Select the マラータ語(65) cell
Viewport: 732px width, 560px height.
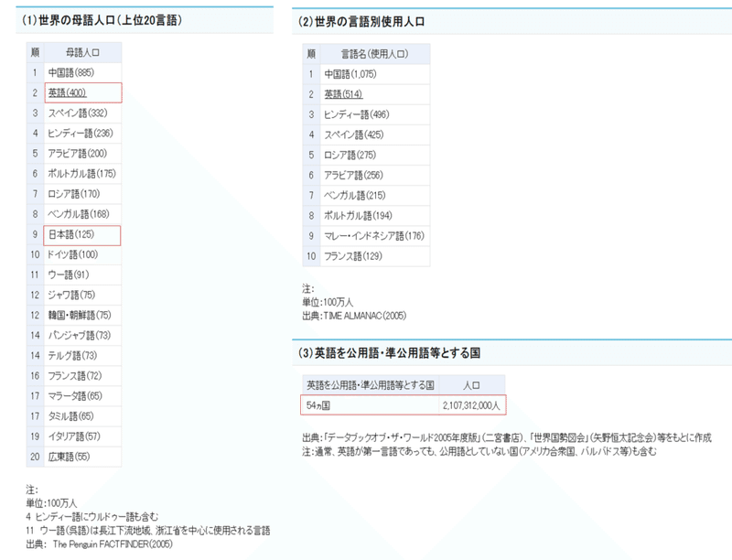tap(82, 396)
